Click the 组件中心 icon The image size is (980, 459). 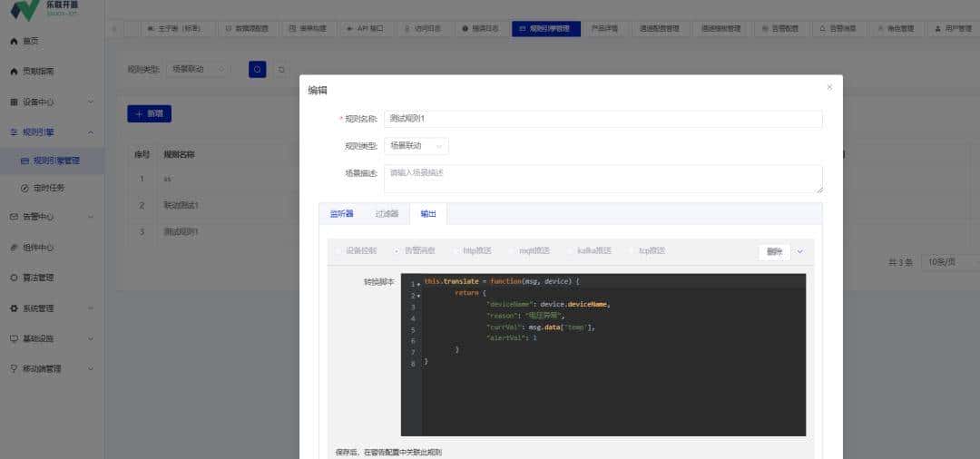point(14,248)
